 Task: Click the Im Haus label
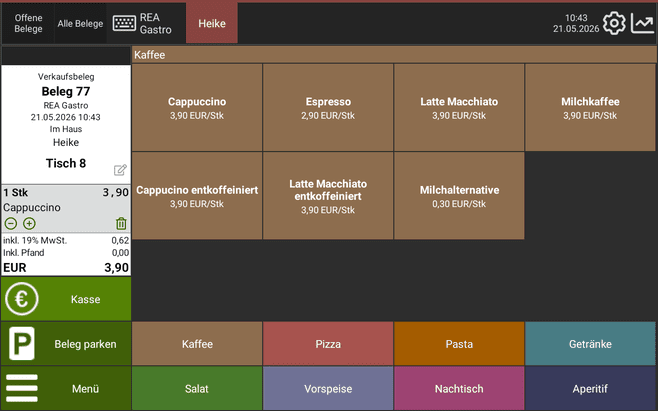click(66, 129)
